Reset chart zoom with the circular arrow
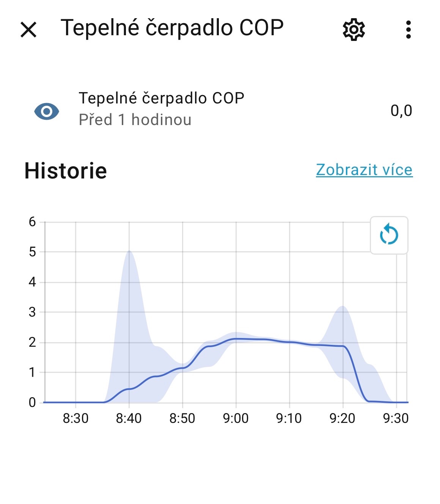Screen dimensions: 440x504 [389, 235]
